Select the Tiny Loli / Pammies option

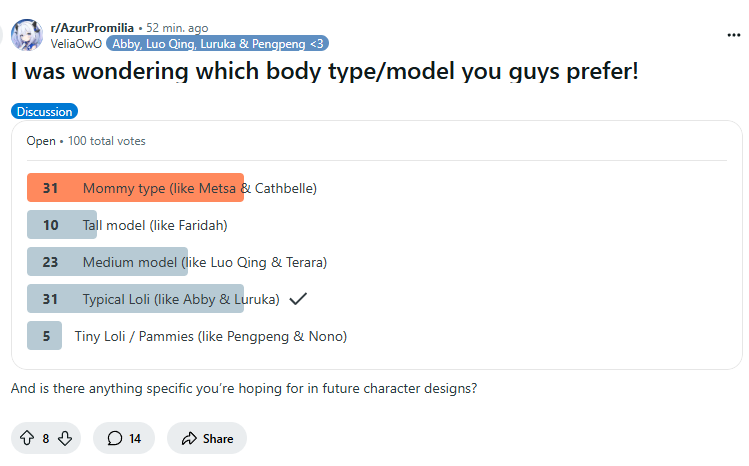click(210, 336)
